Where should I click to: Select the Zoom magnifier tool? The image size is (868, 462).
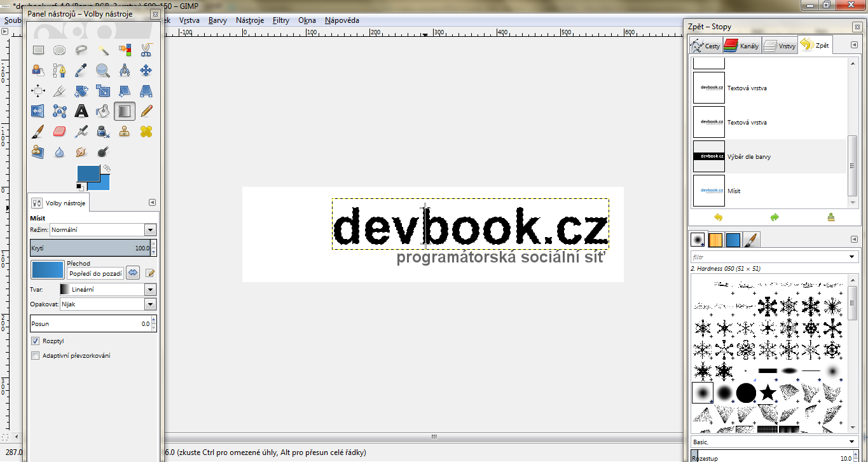[103, 70]
